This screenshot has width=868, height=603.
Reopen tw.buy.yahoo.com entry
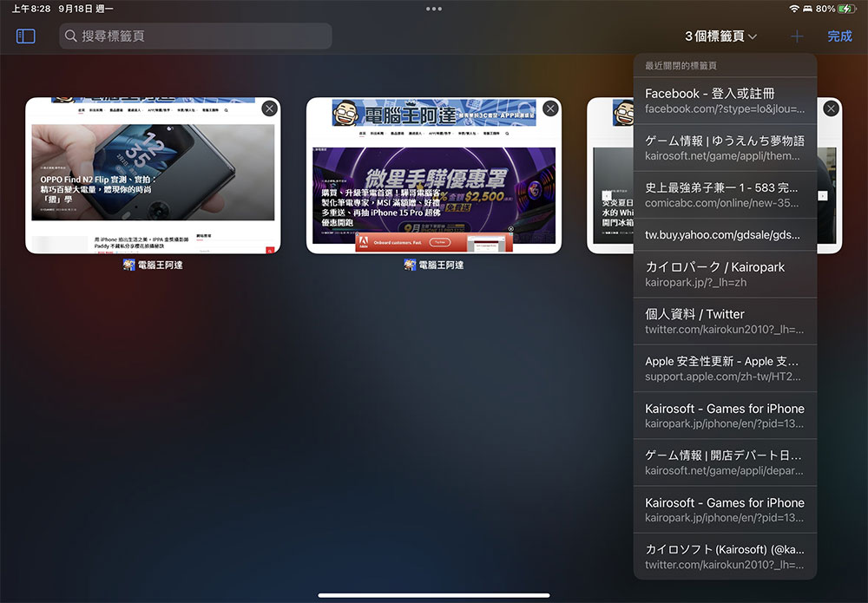(x=725, y=234)
